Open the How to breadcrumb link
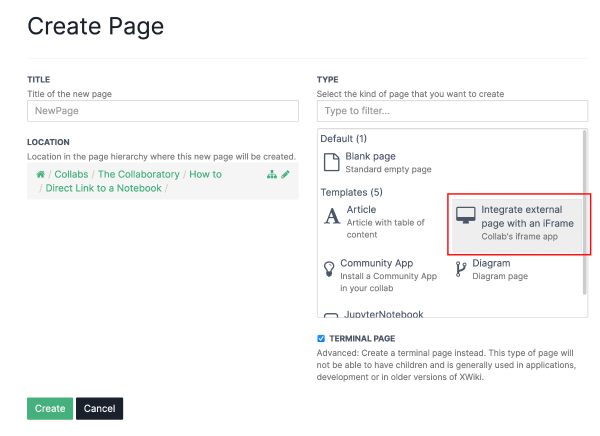 [x=205, y=175]
